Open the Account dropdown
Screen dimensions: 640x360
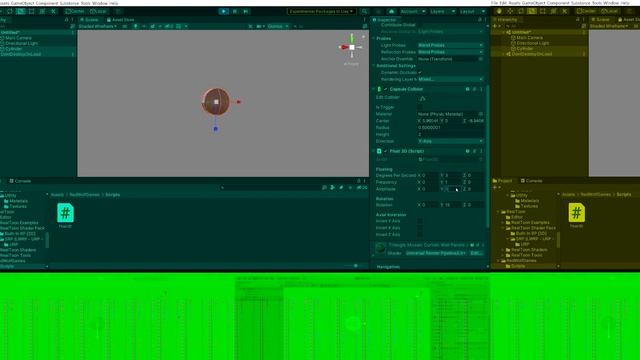412,11
